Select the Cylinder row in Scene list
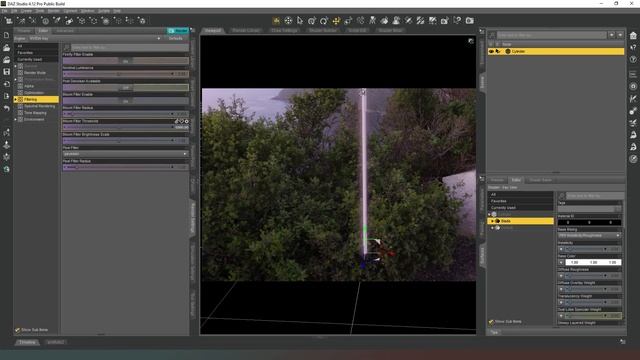640x360 pixels. click(x=556, y=51)
